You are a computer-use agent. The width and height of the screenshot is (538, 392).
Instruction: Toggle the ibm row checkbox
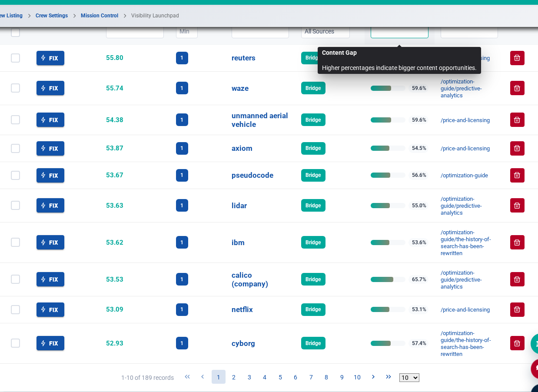(x=16, y=243)
